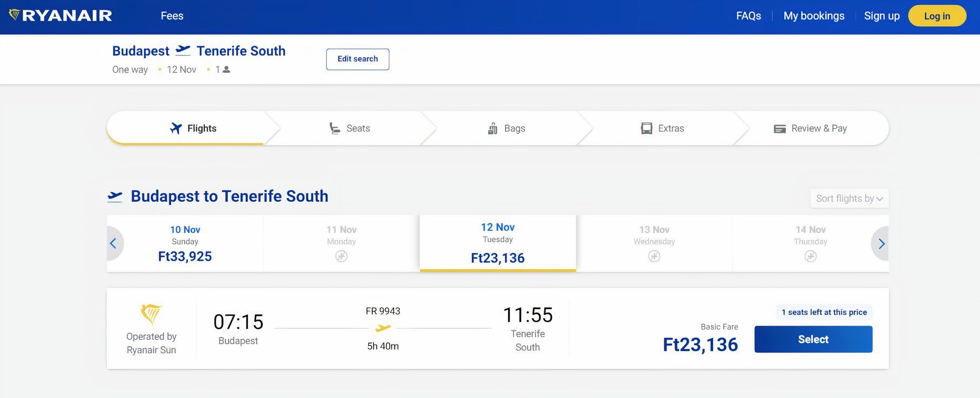Go to the FAQs page
The width and height of the screenshot is (980, 398).
click(749, 16)
